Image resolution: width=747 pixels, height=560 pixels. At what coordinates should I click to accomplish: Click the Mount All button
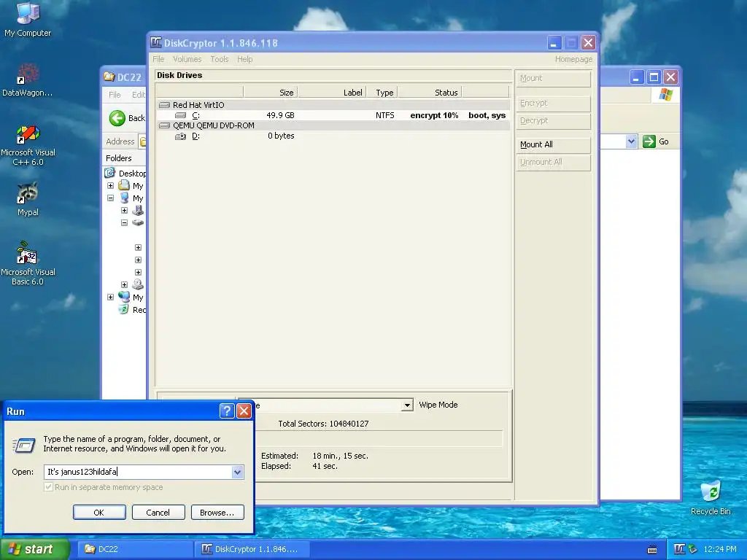tap(554, 145)
